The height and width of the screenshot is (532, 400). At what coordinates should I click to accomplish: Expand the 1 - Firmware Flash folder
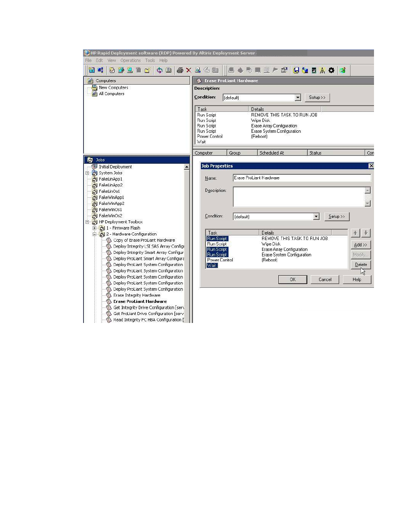[95, 228]
